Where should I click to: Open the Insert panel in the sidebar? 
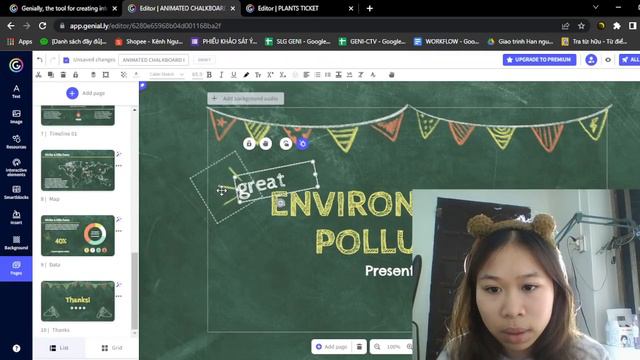pyautogui.click(x=16, y=217)
